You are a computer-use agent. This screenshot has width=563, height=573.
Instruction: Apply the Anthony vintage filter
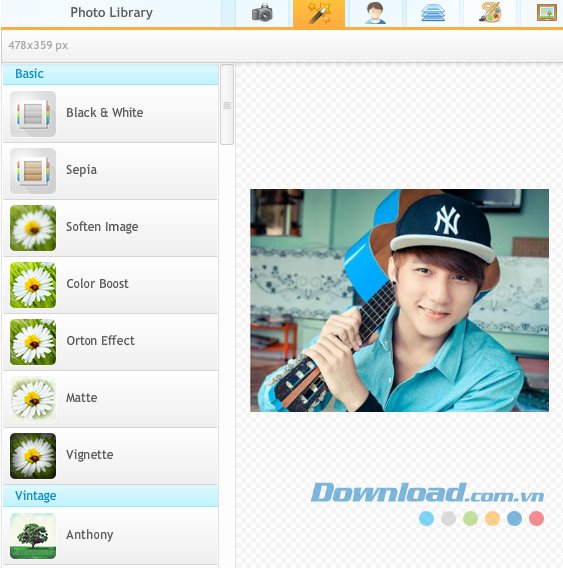click(x=110, y=536)
